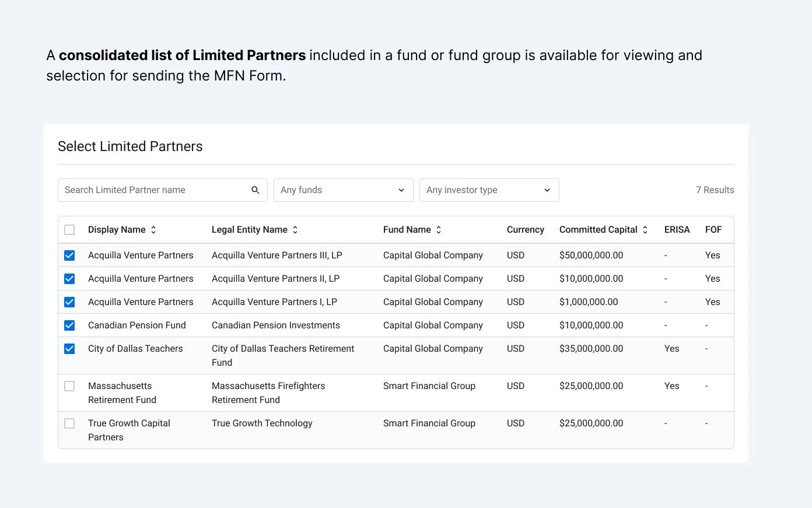Uncheck Acquilla Venture Partners II, LP row

[x=69, y=279]
